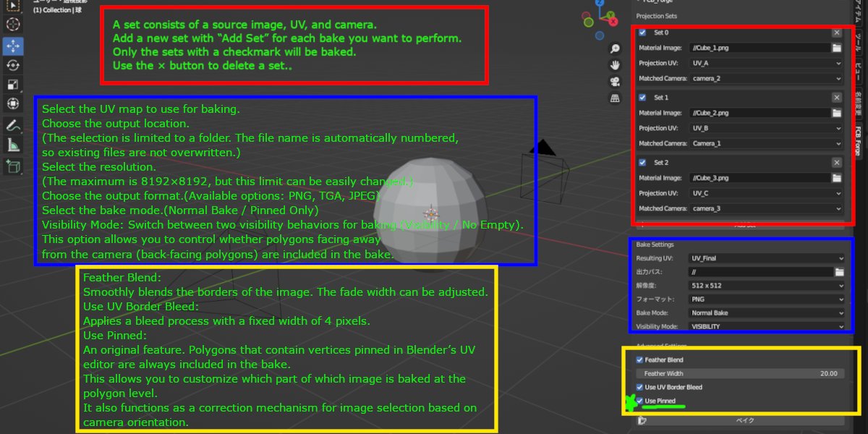Switch to the FCB Forge sidebar tab
868x434 pixels.
pos(859,142)
